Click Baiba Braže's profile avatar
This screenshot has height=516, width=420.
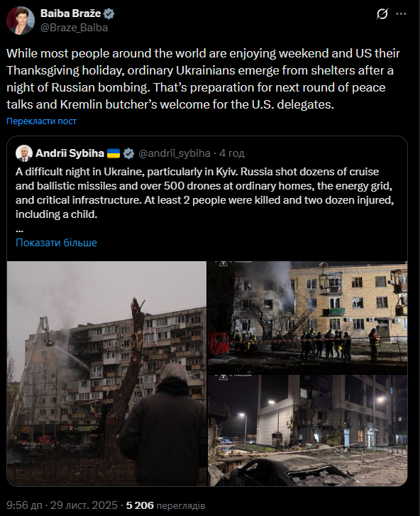[21, 21]
